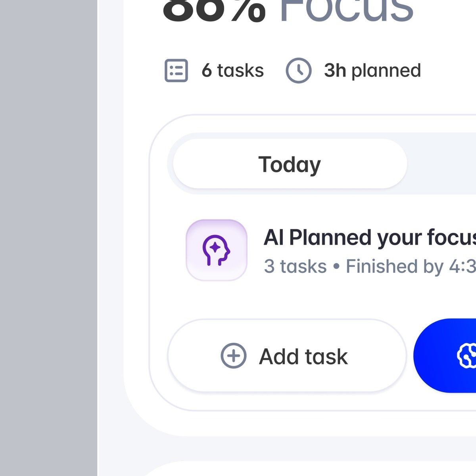Select the Today tab
The height and width of the screenshot is (476, 476).
tap(290, 164)
